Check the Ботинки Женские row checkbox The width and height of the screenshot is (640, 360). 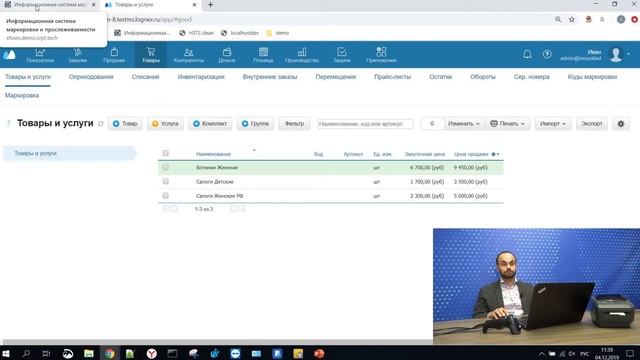tap(165, 167)
